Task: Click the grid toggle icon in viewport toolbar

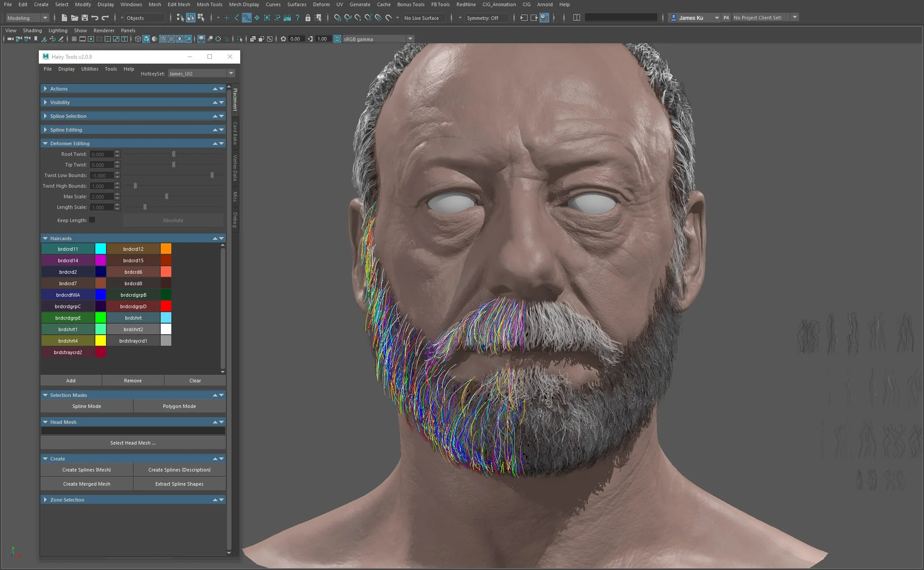Action: pos(74,39)
